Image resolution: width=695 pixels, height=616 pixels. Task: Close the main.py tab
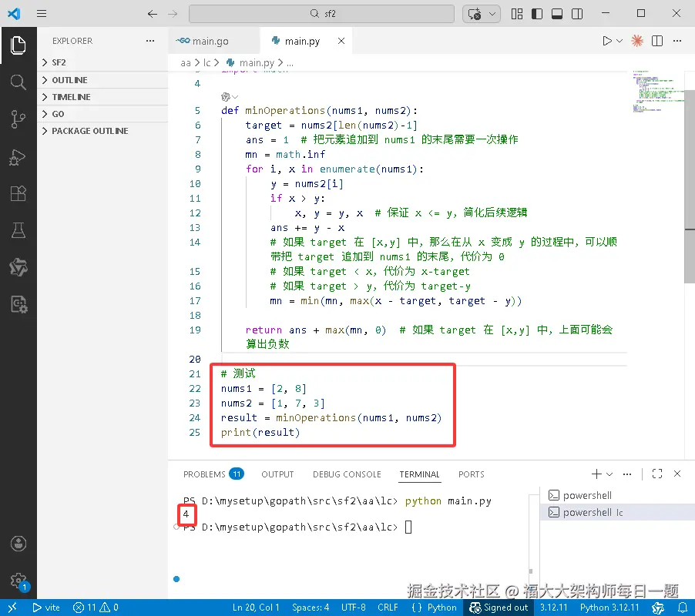(341, 41)
